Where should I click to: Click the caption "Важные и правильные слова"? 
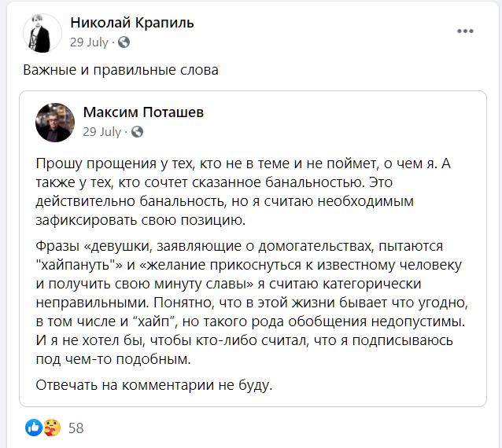coord(120,70)
